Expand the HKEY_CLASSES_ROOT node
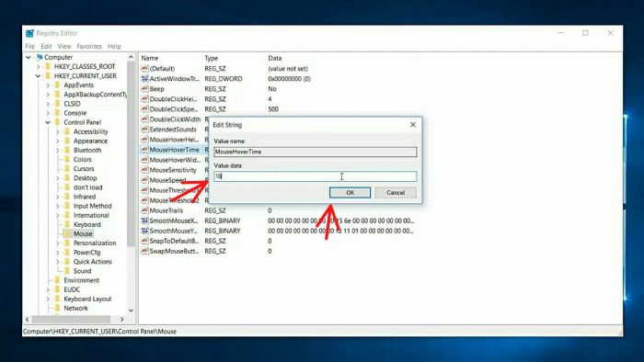This screenshot has width=644, height=362. [39, 66]
